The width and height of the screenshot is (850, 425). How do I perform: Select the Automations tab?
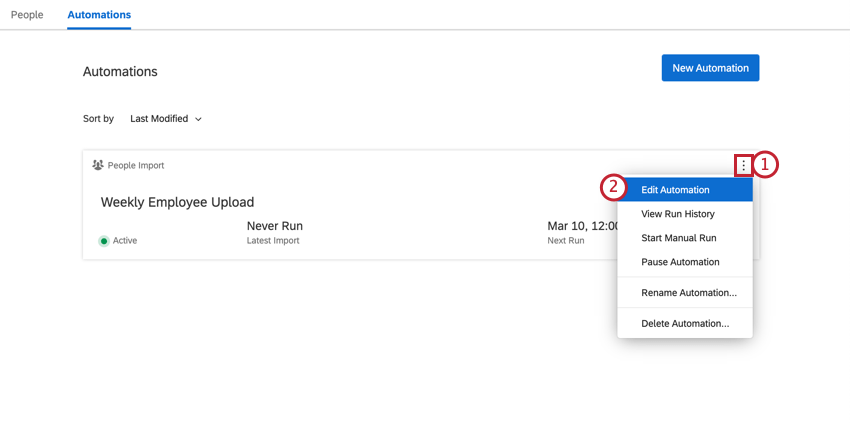(x=99, y=15)
